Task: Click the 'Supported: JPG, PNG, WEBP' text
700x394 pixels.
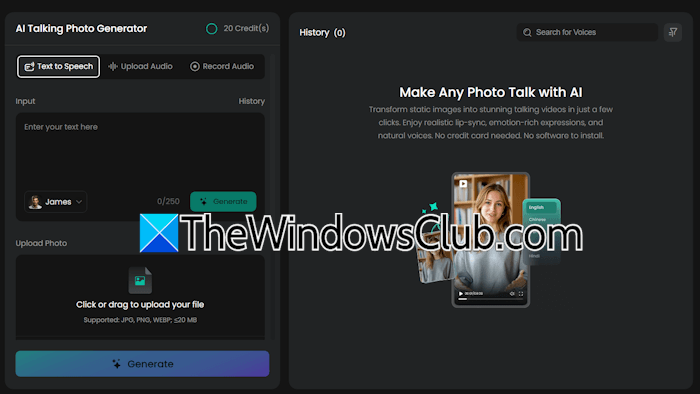Action: [140, 320]
